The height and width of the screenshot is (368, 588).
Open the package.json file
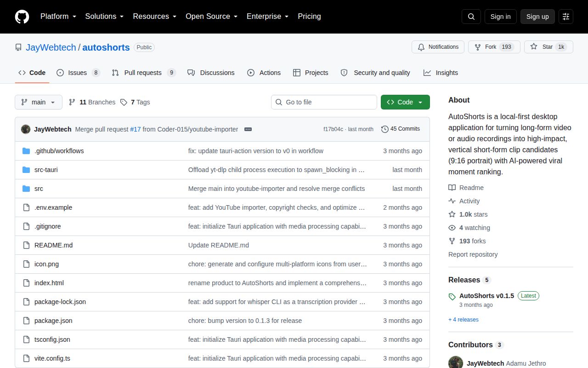(53, 321)
